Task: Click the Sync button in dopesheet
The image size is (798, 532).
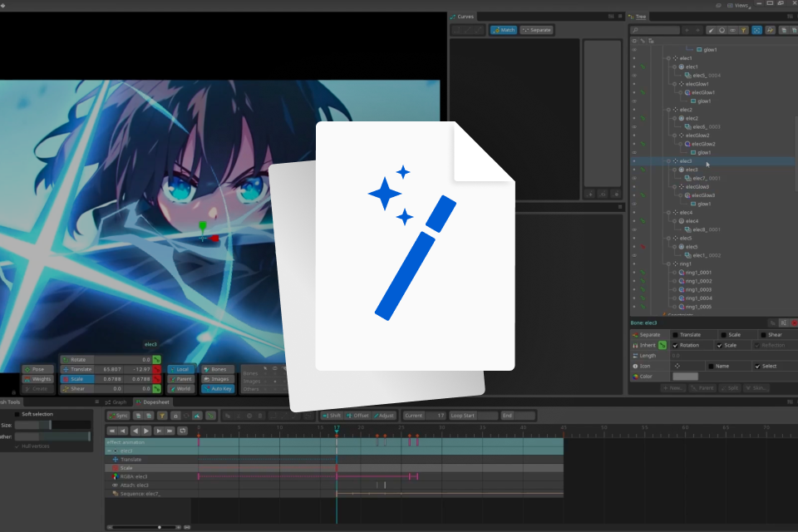Action: pyautogui.click(x=119, y=416)
